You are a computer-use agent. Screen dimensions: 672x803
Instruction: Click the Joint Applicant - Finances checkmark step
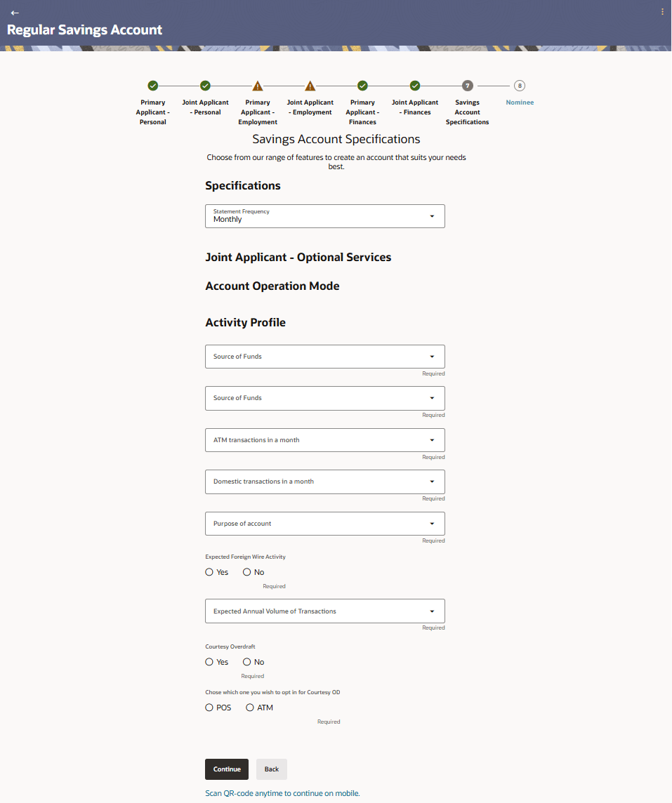coord(415,86)
